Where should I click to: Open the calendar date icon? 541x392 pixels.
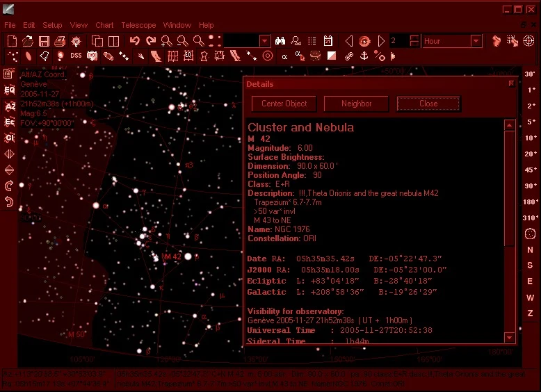[328, 41]
